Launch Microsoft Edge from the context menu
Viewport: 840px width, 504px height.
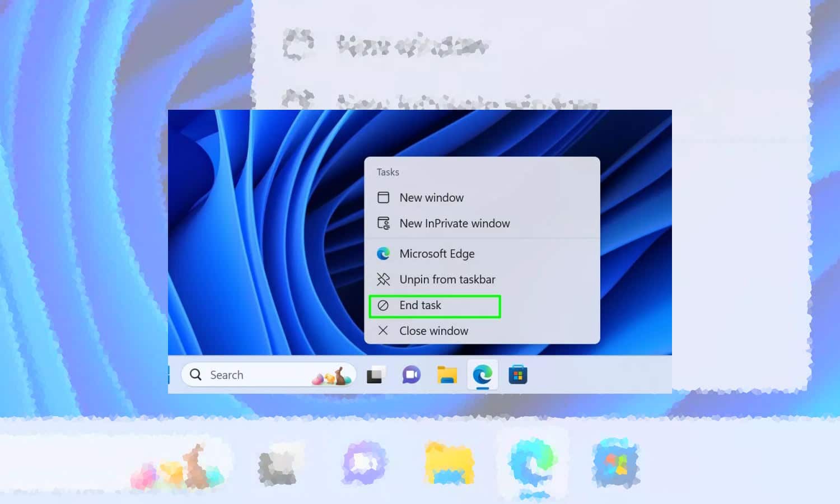click(437, 254)
